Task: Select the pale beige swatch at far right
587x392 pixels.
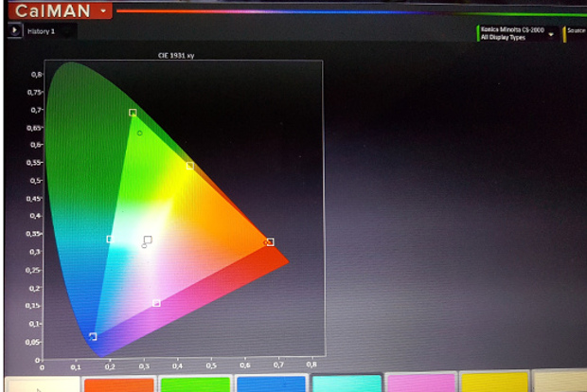Action: pyautogui.click(x=561, y=383)
